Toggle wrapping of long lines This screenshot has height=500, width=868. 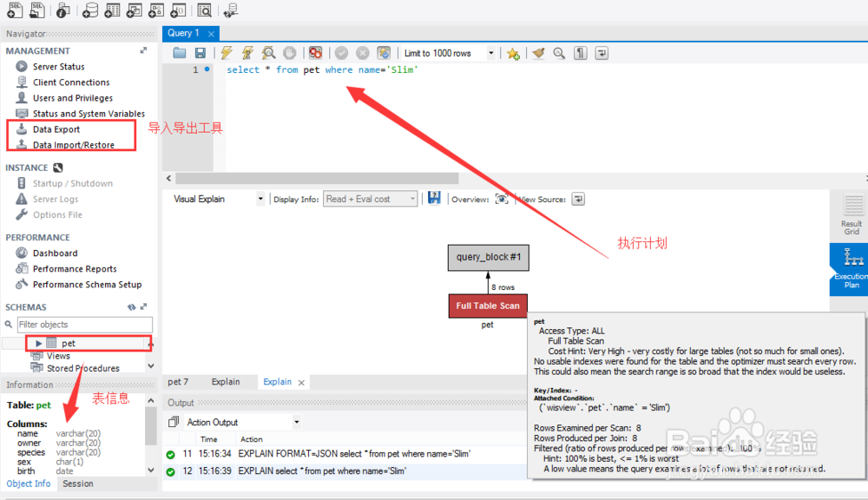click(601, 54)
